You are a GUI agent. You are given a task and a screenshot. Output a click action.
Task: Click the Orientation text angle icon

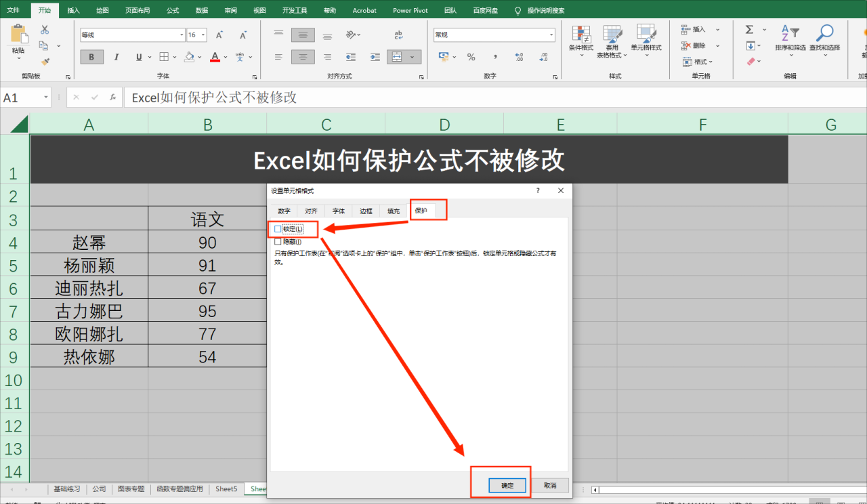point(350,35)
